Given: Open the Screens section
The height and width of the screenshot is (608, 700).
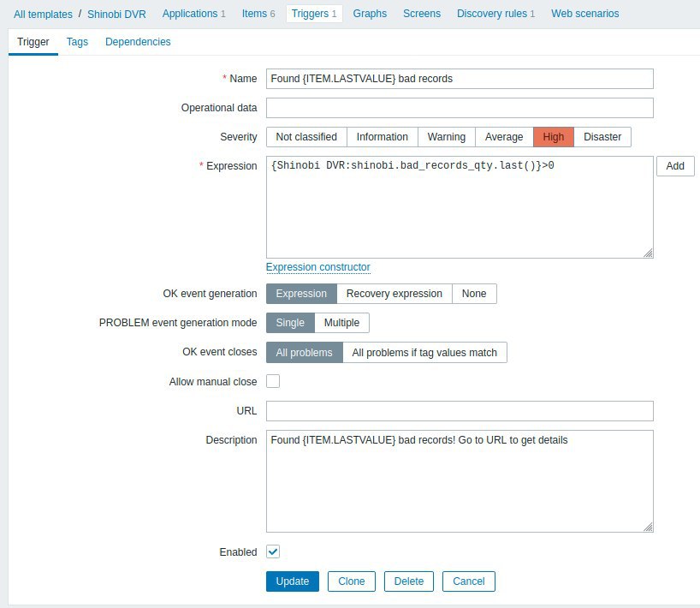Looking at the screenshot, I should coord(421,14).
